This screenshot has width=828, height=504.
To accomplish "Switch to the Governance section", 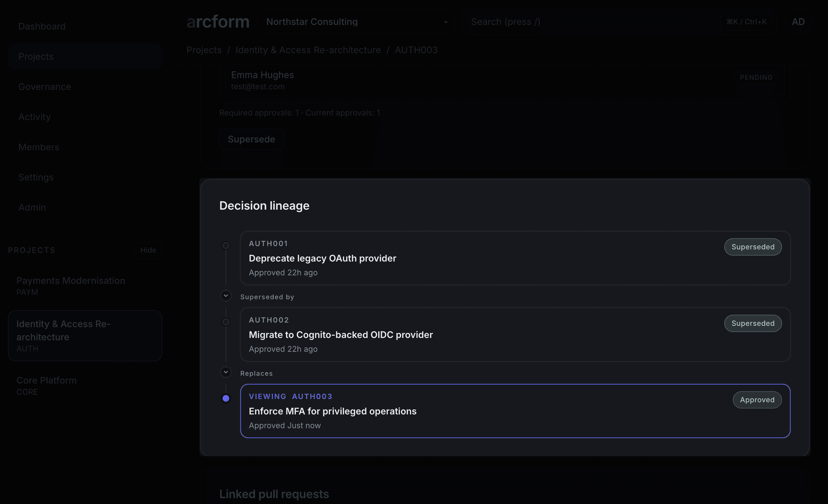I will [x=45, y=87].
